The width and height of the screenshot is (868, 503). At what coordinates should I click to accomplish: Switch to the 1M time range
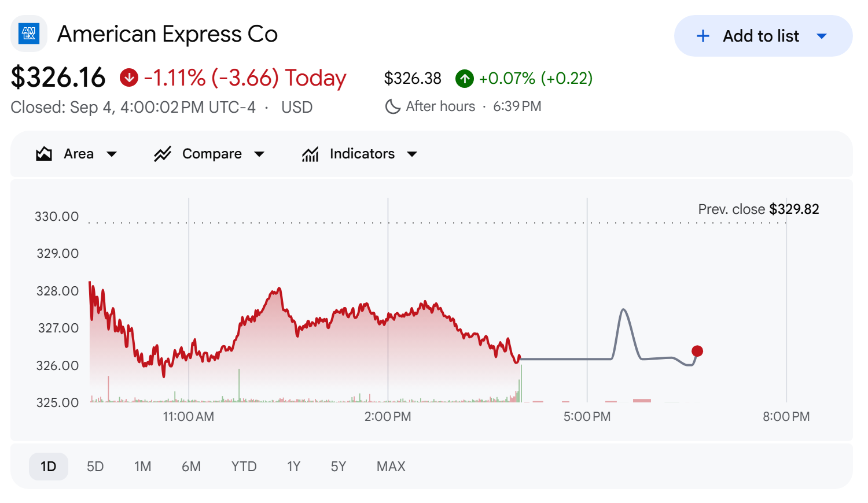[142, 467]
